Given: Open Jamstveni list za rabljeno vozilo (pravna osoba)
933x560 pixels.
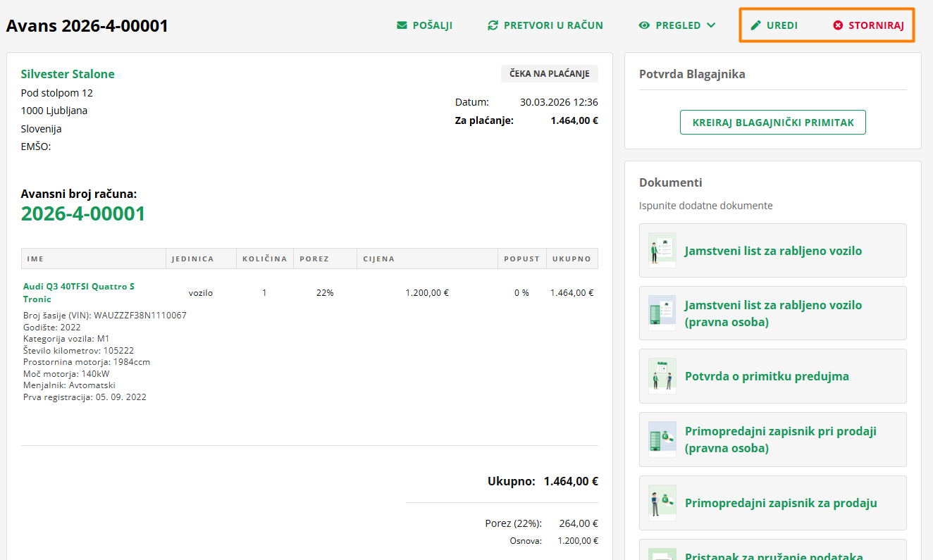Looking at the screenshot, I should (x=773, y=313).
